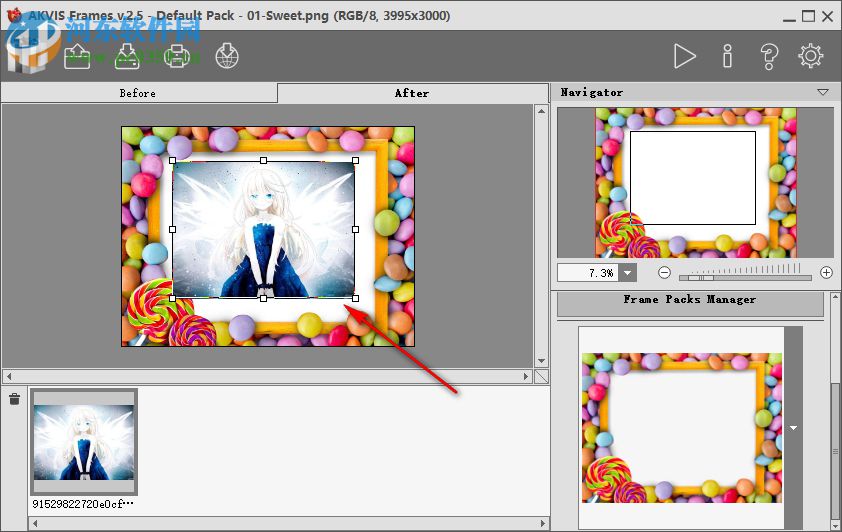842x532 pixels.
Task: Click photo strip scroll right arrow
Action: coord(542,523)
